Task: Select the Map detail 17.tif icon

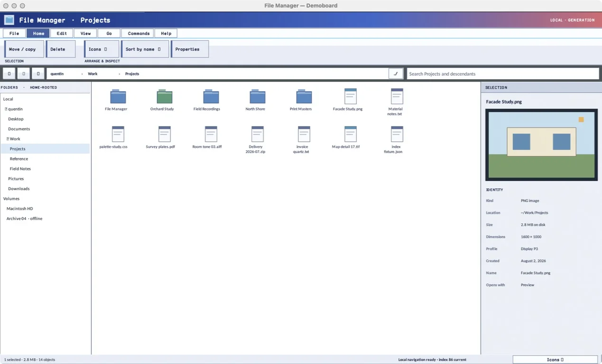Action: pyautogui.click(x=351, y=134)
